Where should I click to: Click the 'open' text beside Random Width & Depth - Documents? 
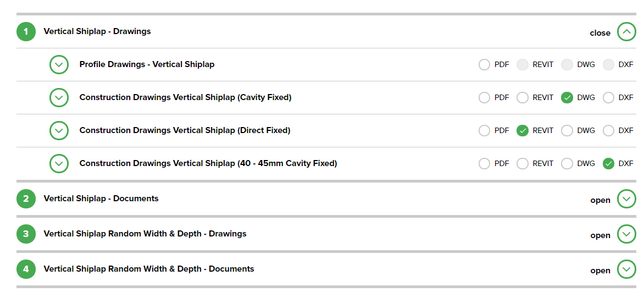(600, 271)
